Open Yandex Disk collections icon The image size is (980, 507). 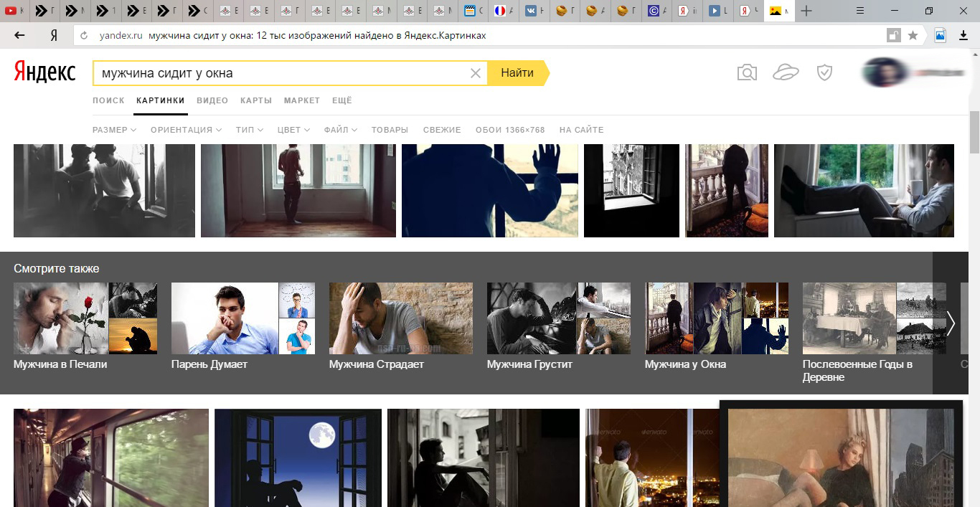pos(786,72)
